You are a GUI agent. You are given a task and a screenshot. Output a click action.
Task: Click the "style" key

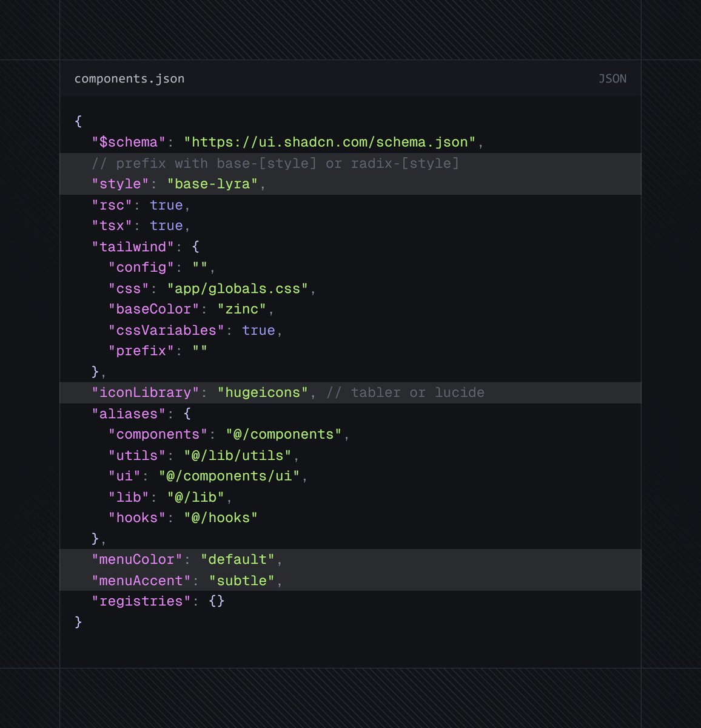(x=120, y=184)
